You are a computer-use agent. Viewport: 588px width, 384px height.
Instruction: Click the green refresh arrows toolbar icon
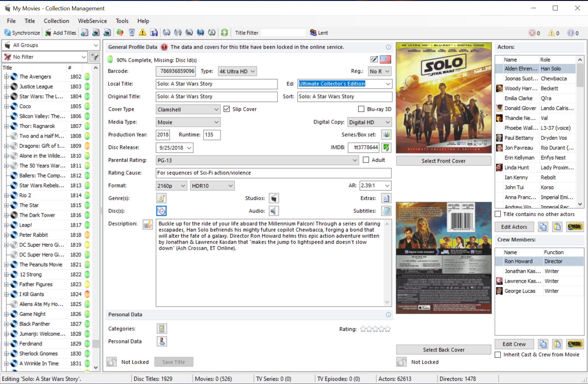click(x=224, y=32)
